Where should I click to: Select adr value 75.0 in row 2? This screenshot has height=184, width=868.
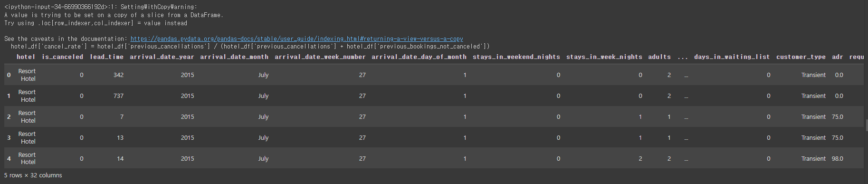838,116
